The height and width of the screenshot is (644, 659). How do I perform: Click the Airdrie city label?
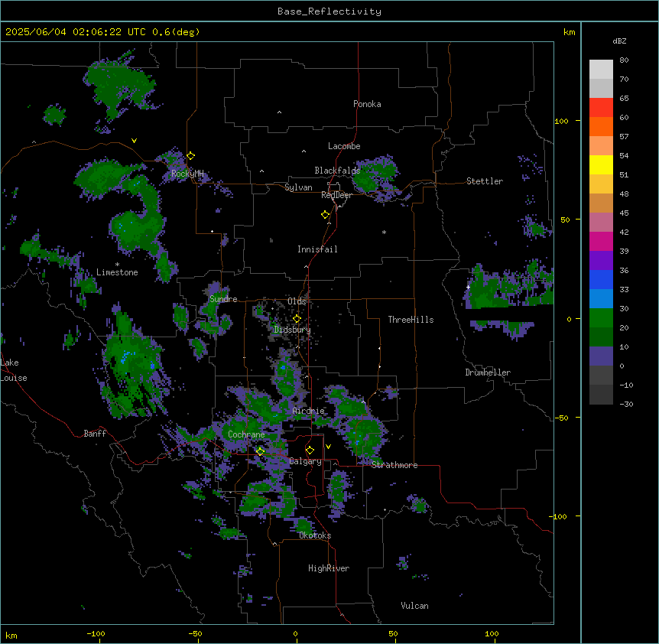309,411
